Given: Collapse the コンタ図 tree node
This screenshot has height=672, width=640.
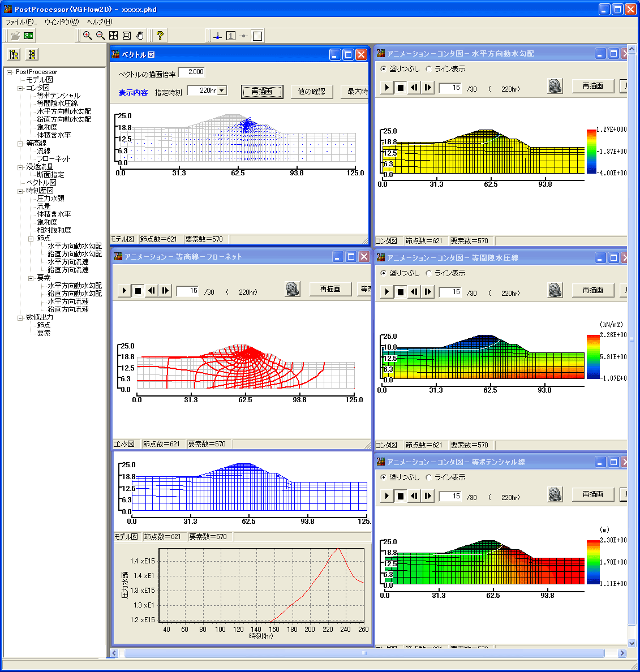Looking at the screenshot, I should click(20, 88).
